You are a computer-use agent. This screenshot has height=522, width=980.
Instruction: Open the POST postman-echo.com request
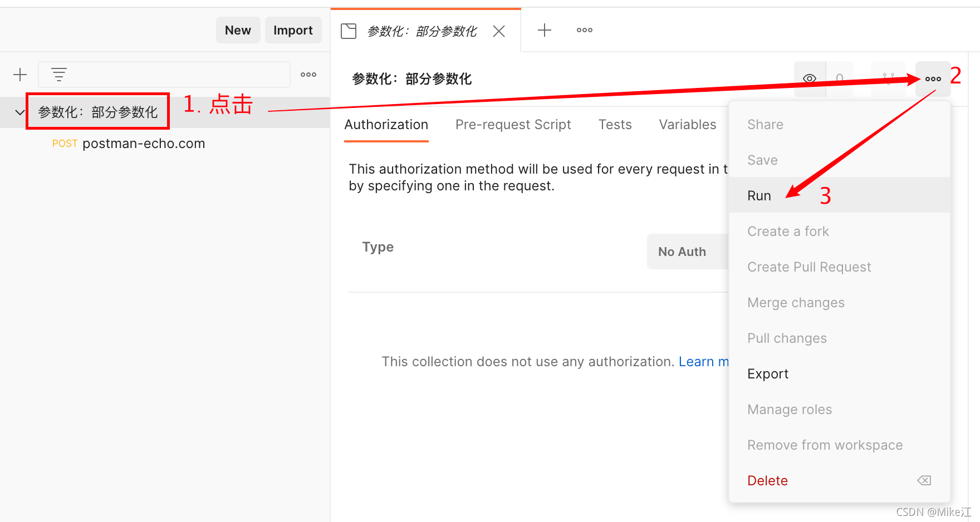[x=129, y=144]
